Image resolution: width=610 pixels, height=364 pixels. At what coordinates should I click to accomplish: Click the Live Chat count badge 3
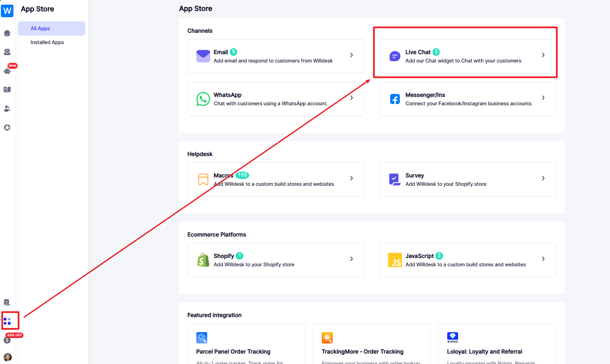tap(436, 52)
